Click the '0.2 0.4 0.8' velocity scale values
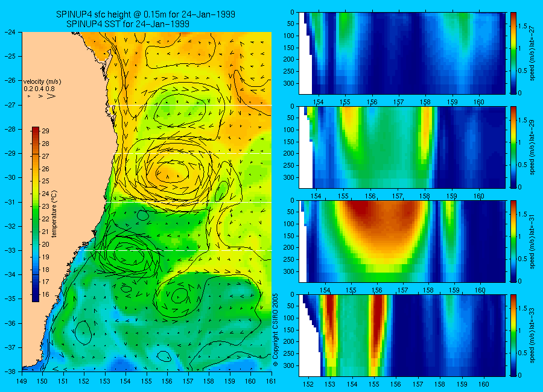This screenshot has width=543, height=392. click(x=39, y=89)
